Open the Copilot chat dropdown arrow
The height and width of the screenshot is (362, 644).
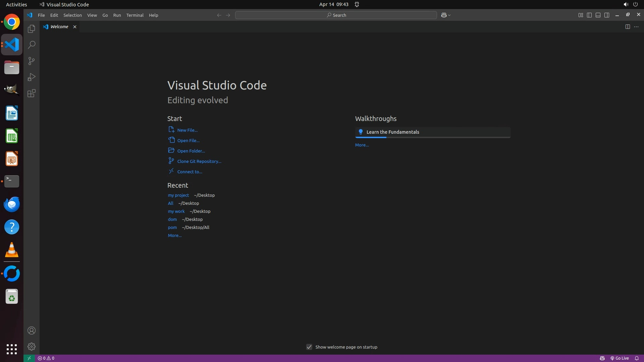(x=449, y=15)
